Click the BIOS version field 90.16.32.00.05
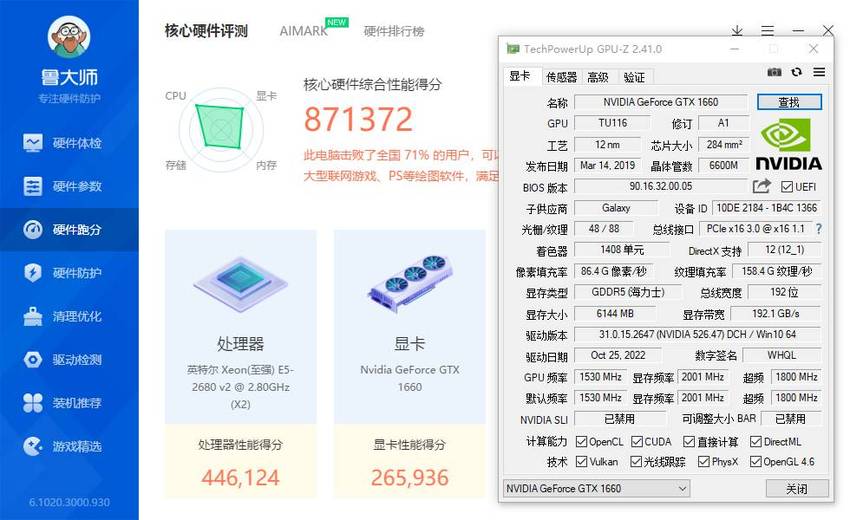 (660, 187)
